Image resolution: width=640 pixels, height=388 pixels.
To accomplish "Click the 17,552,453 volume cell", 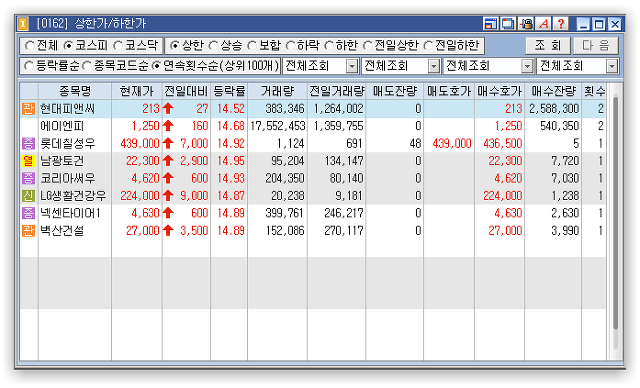I will point(278,126).
